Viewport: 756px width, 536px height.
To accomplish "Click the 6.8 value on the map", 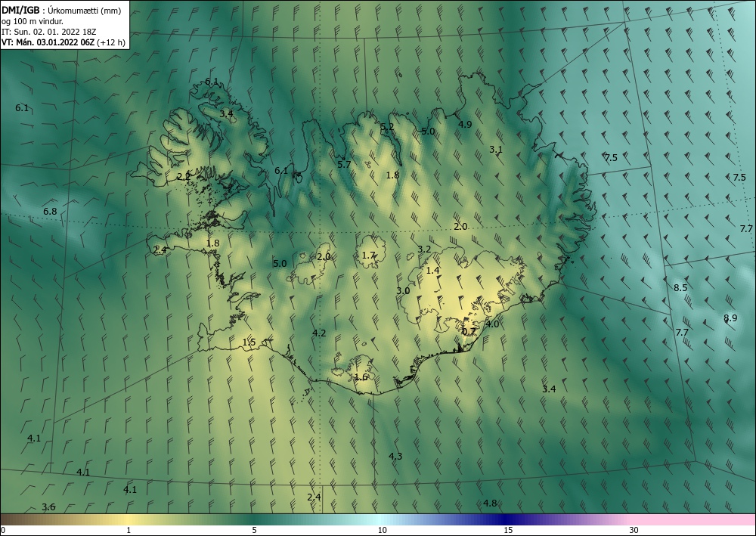I will coord(50,211).
